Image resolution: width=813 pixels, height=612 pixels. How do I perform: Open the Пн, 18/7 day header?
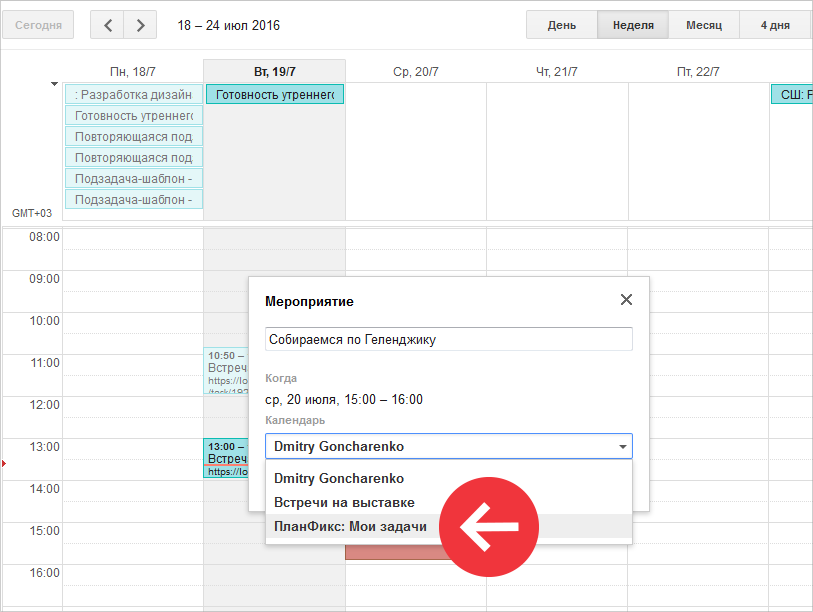coord(133,72)
